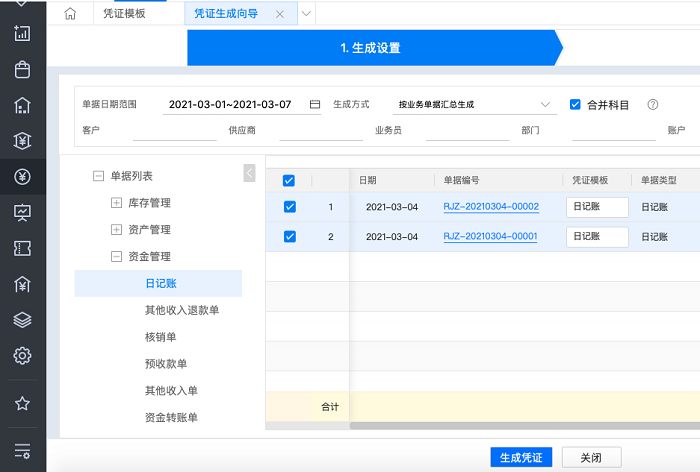This screenshot has width=700, height=472.
Task: Select the yen currency sidebar icon
Action: (22, 177)
